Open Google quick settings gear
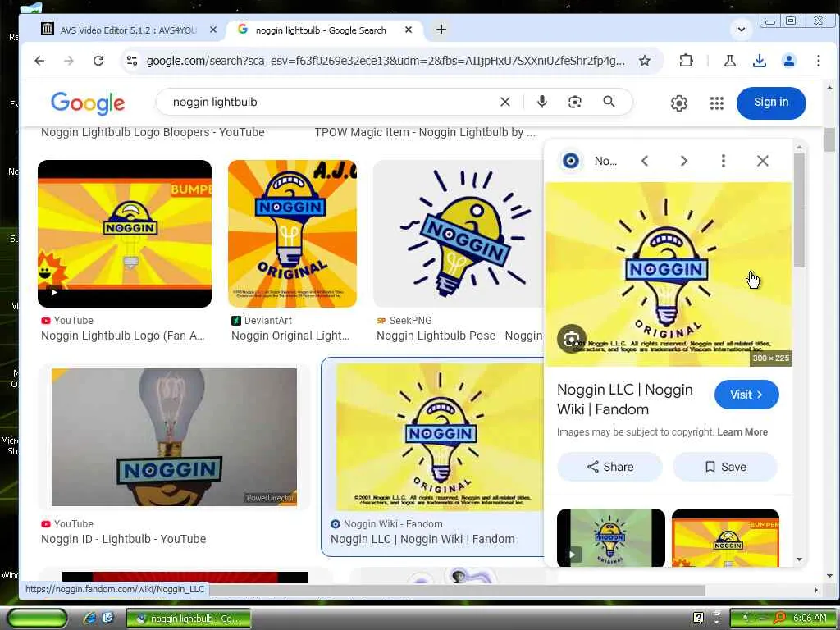The image size is (840, 630). pos(678,103)
